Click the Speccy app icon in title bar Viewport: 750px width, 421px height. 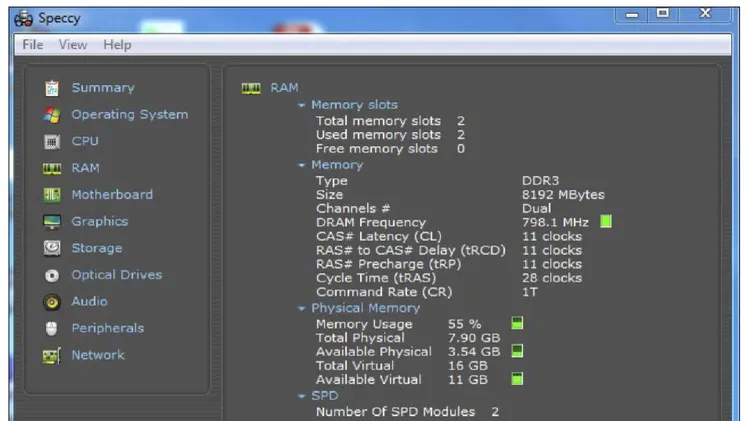pyautogui.click(x=23, y=19)
